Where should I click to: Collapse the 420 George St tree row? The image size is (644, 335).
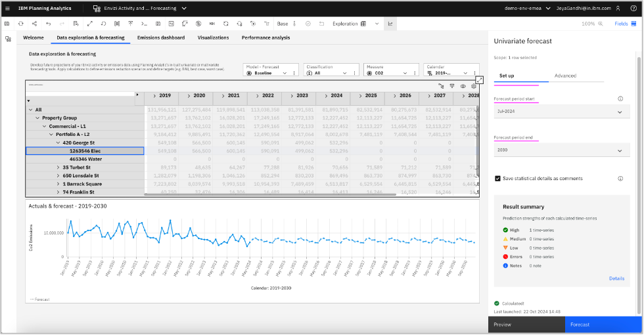[58, 143]
